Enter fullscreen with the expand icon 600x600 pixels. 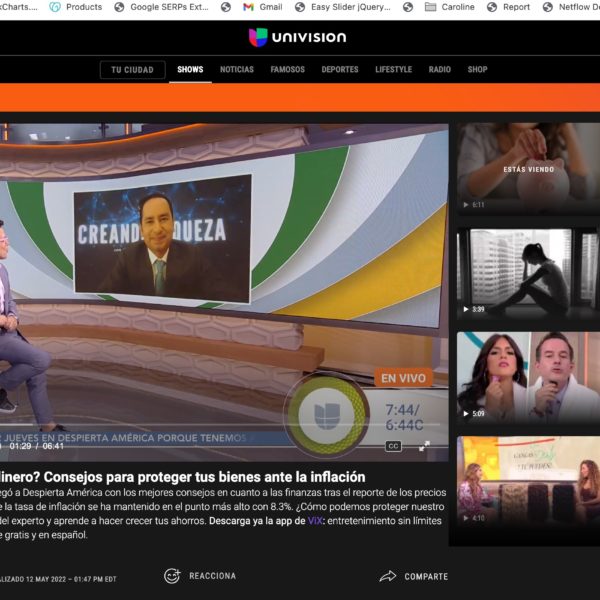tap(424, 446)
